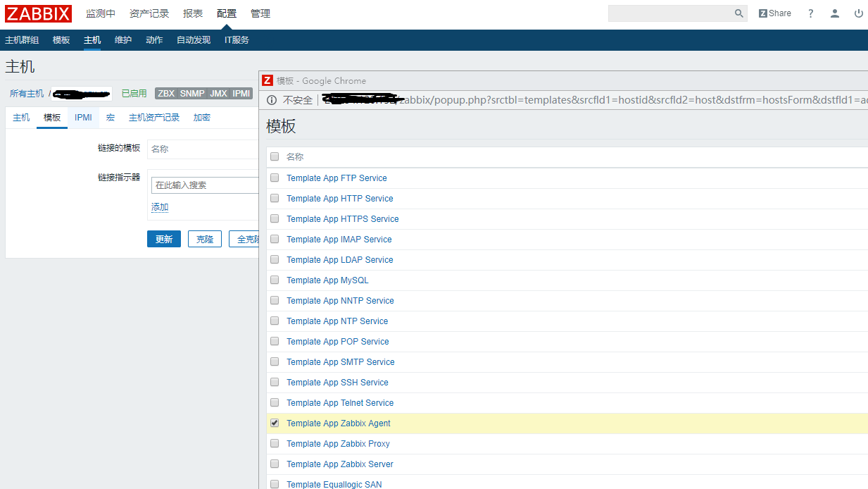Open the 资产记录 top menu
This screenshot has width=868, height=489.
[149, 13]
